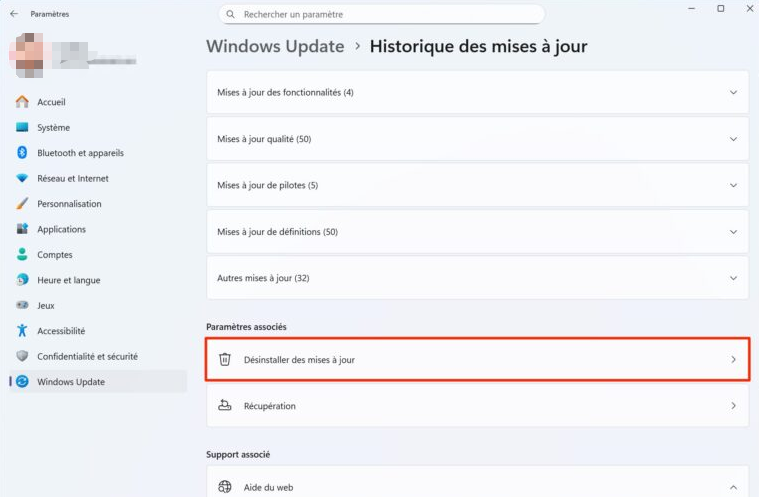Select Windows Update in sidebar

[x=98, y=381]
